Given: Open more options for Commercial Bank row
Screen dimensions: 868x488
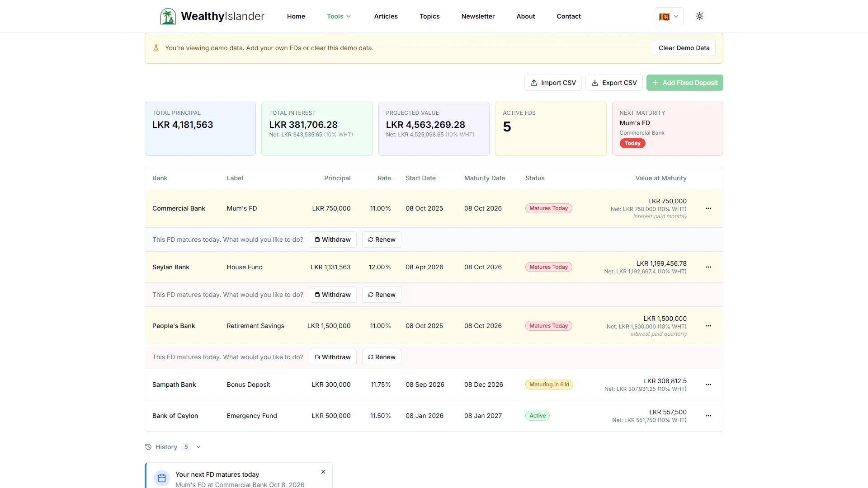Looking at the screenshot, I should click(708, 208).
